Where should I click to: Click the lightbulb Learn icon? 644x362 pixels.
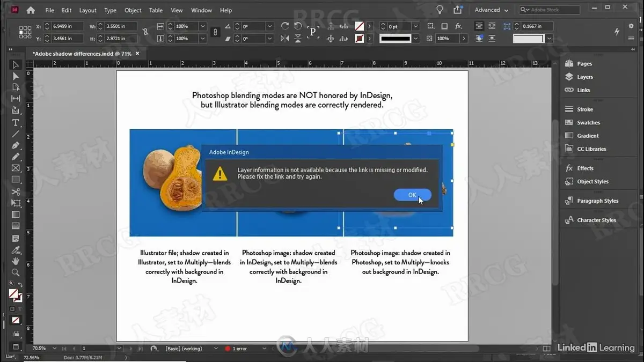click(x=440, y=10)
